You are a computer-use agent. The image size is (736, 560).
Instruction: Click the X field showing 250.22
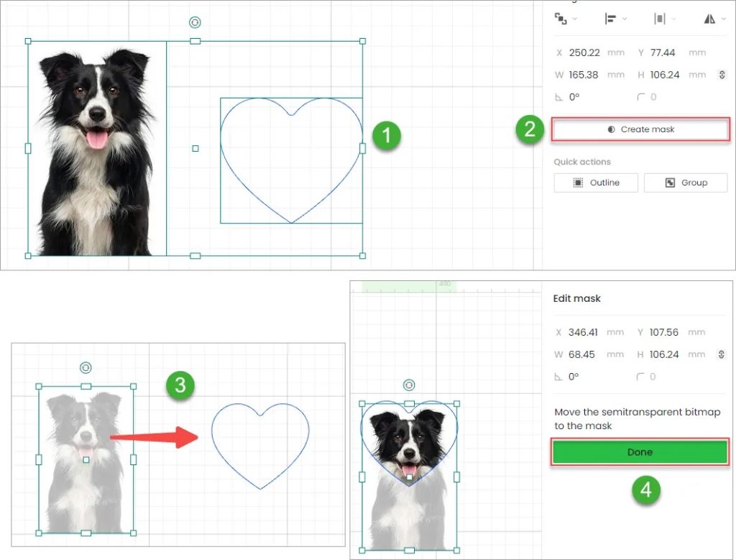click(584, 52)
